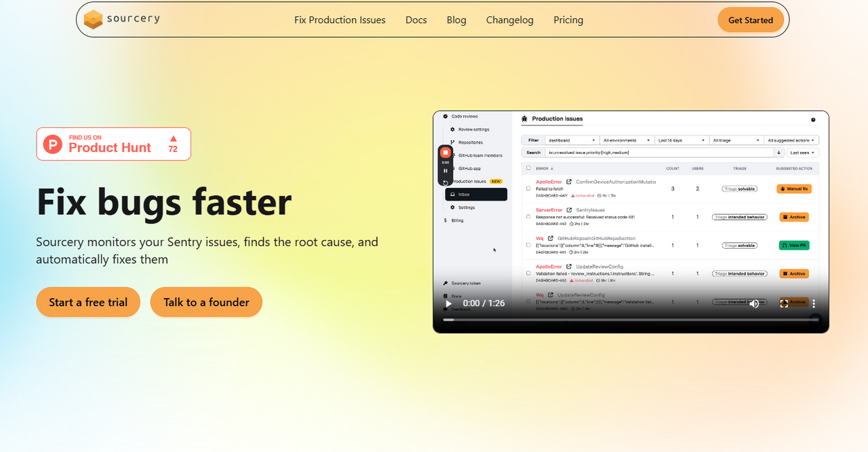The width and height of the screenshot is (868, 452).
Task: Open Billing in the video sidebar
Action: tap(454, 220)
